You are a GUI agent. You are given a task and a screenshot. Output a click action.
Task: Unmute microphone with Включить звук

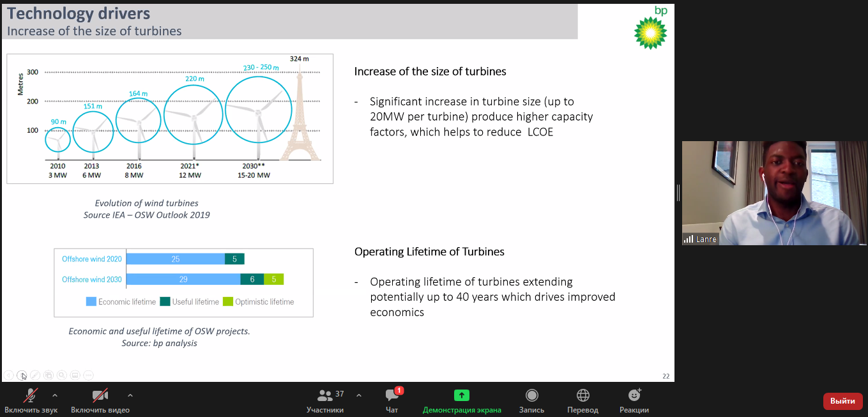point(31,401)
